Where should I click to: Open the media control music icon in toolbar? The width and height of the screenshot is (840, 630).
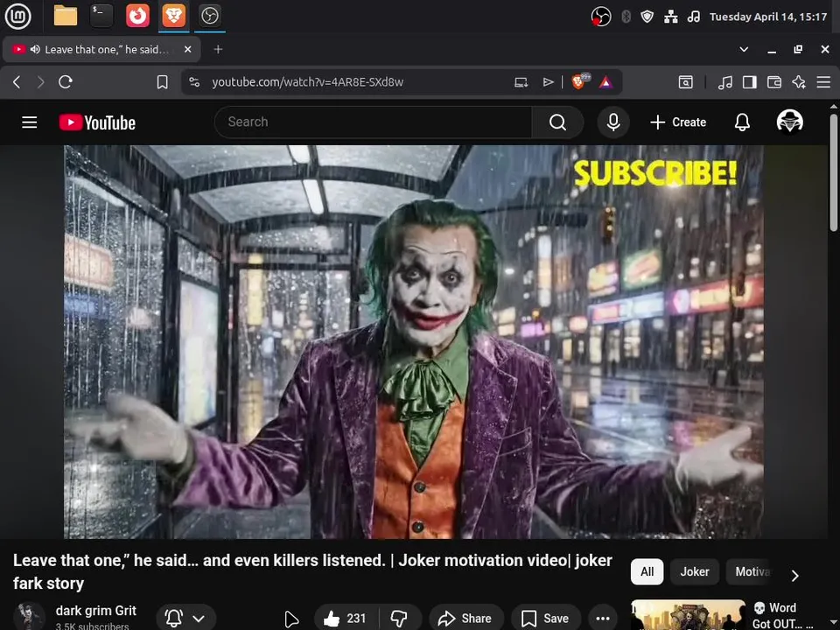(724, 82)
